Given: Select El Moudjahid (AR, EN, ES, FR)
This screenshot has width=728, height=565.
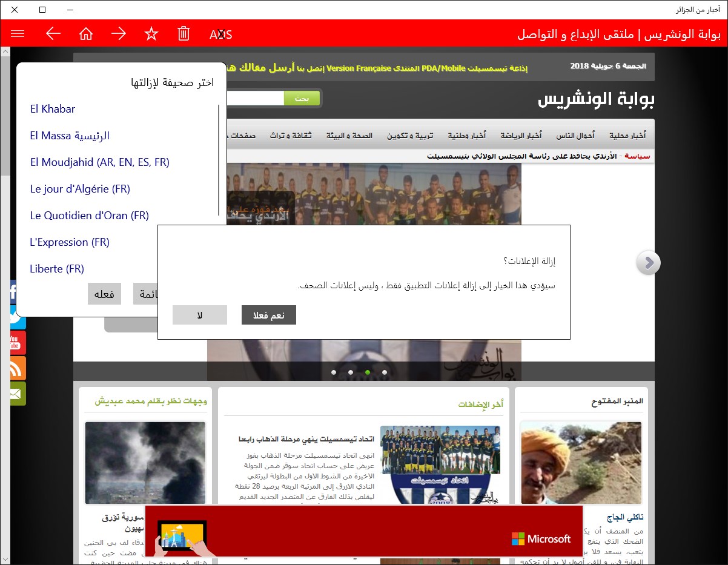Looking at the screenshot, I should 100,162.
